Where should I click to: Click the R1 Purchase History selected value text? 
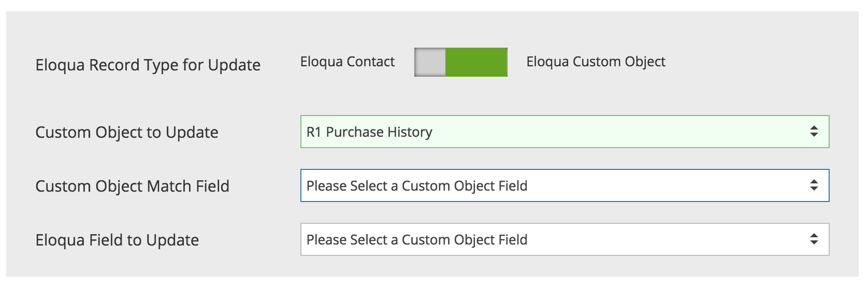(x=369, y=132)
